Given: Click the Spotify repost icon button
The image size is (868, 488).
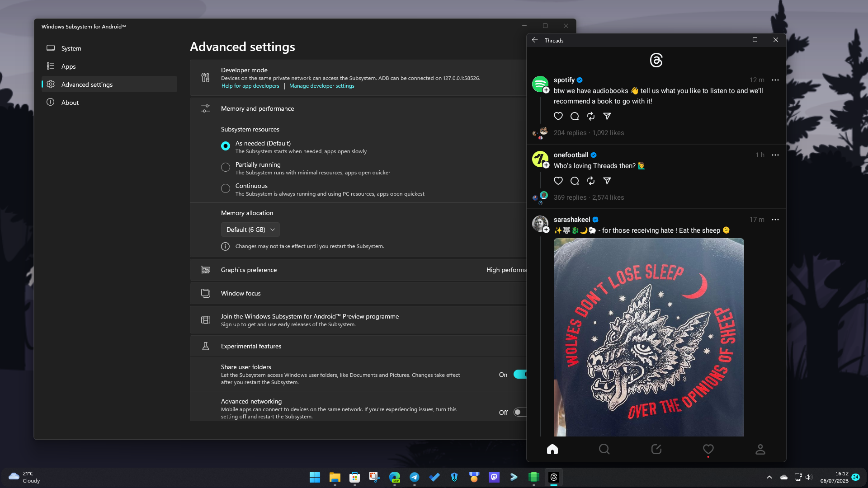Looking at the screenshot, I should click(x=590, y=116).
